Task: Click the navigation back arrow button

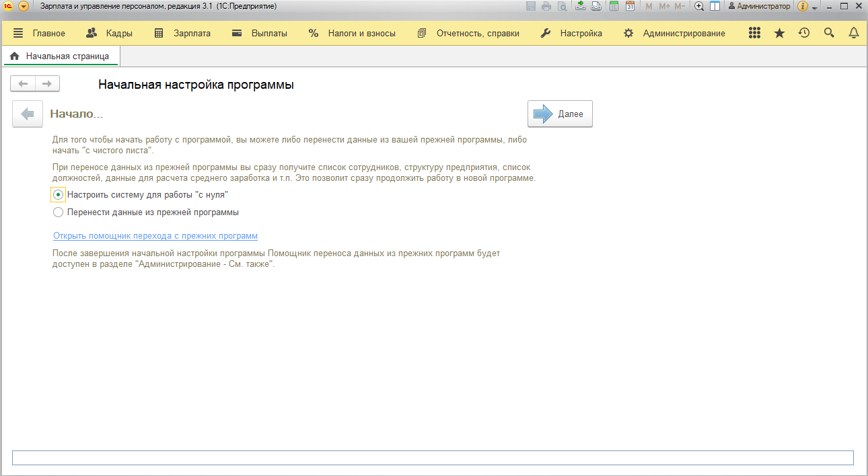Action: pos(23,83)
